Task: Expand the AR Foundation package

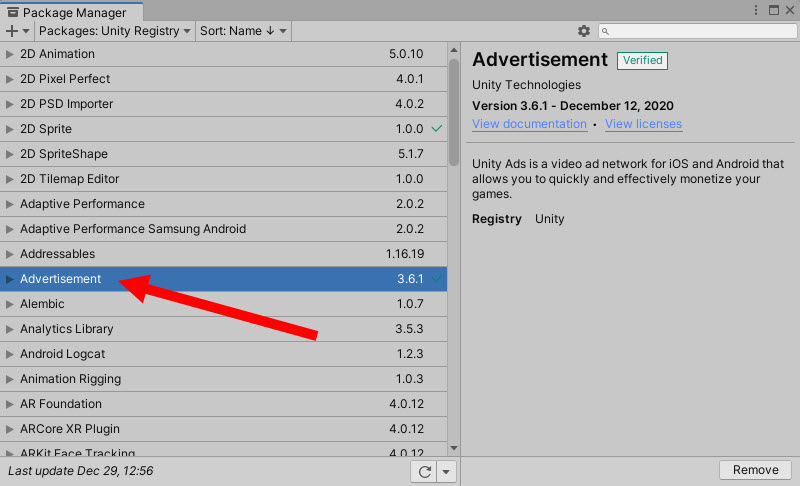Action: tap(9, 404)
